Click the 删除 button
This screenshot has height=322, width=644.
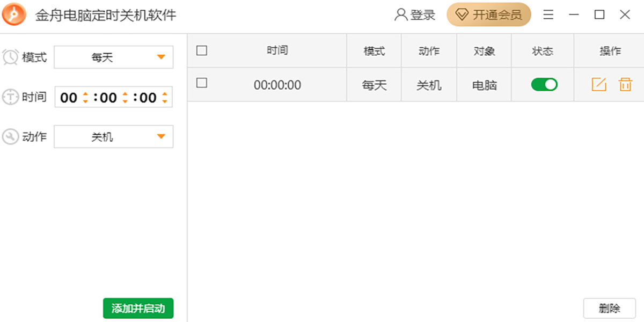[611, 308]
